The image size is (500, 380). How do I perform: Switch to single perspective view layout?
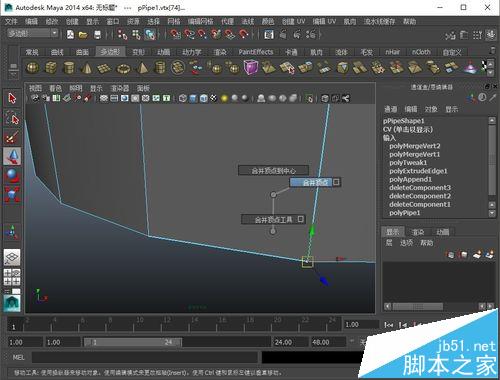pos(12,257)
